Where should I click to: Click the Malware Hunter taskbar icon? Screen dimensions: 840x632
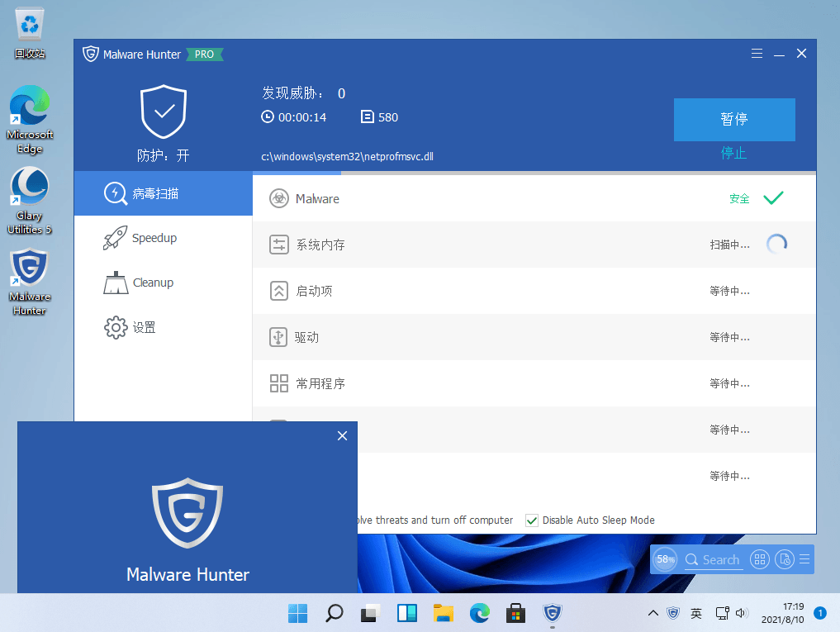coord(552,613)
